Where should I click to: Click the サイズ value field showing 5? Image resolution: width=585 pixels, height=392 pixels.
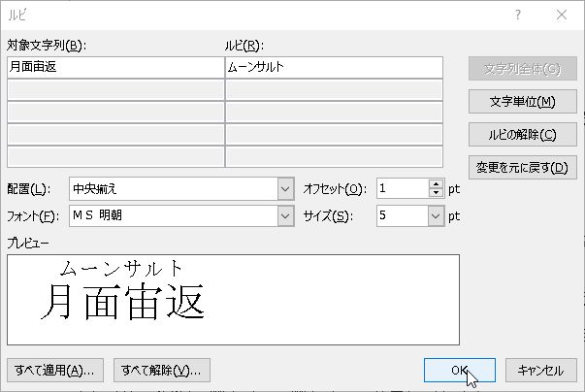403,216
